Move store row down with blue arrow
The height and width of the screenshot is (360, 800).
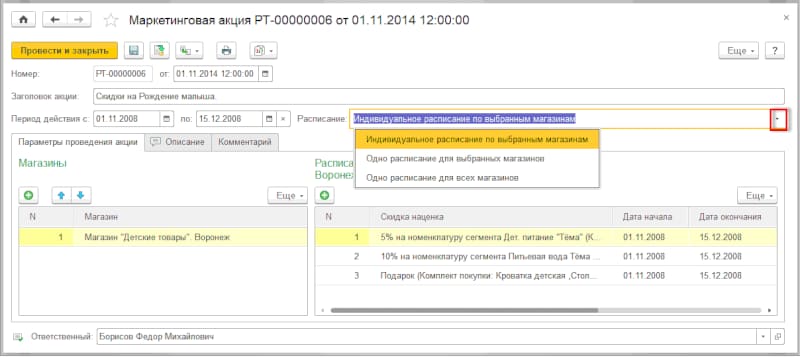(x=81, y=195)
